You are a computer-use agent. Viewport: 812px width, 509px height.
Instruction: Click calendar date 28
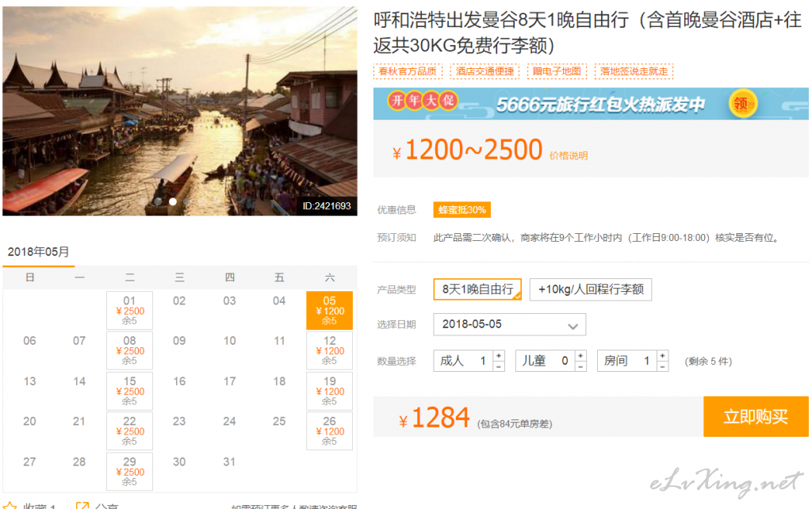pos(79,462)
